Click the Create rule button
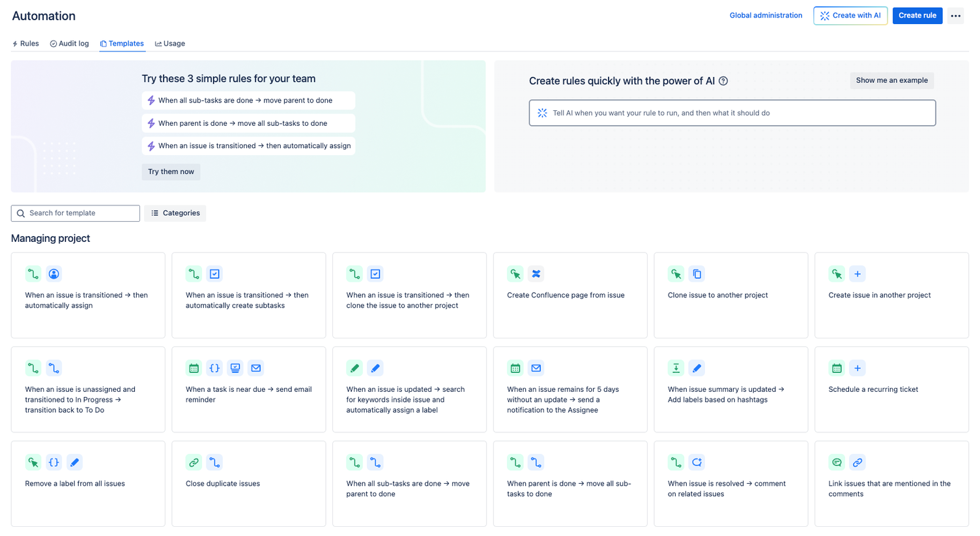This screenshot has width=980, height=536. (x=917, y=16)
